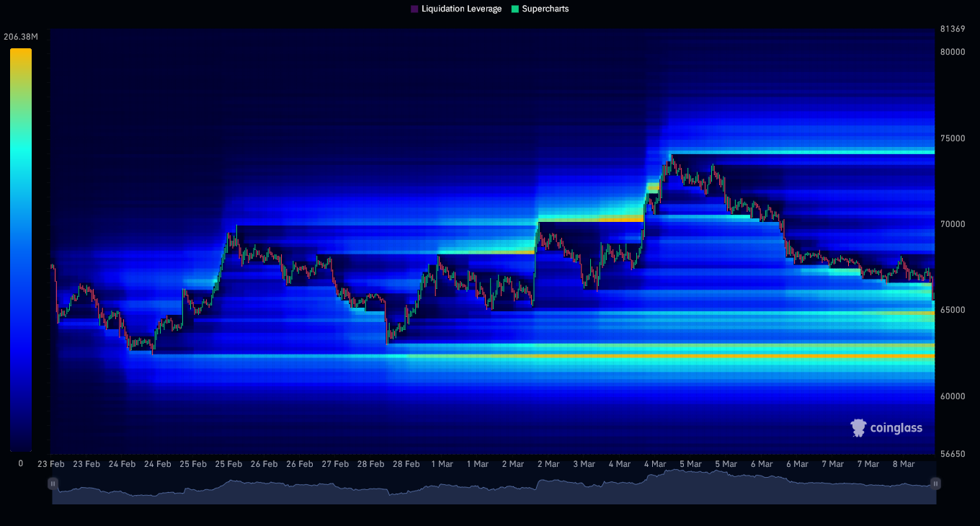
Task: Click the 56650 price axis label
Action: pos(953,454)
